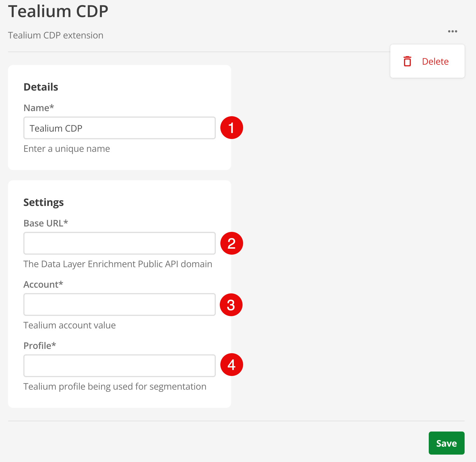Click the Details section heading
The width and height of the screenshot is (476, 462).
click(41, 87)
